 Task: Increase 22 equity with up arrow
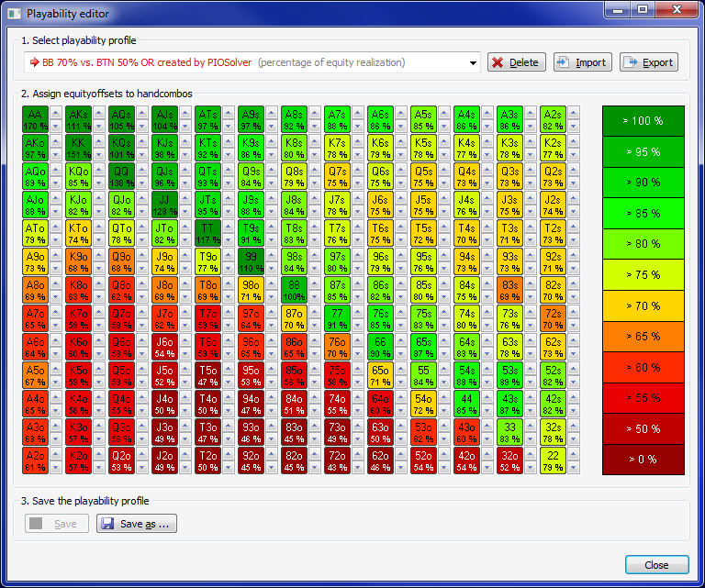point(574,454)
